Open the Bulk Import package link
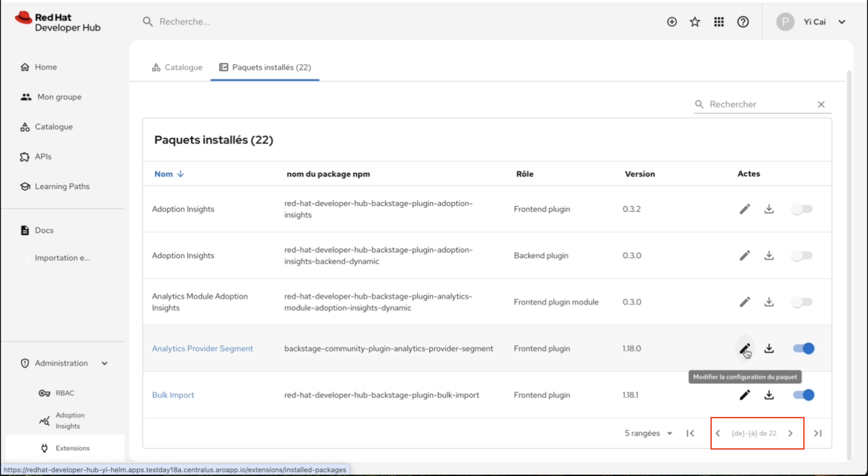 click(x=173, y=395)
